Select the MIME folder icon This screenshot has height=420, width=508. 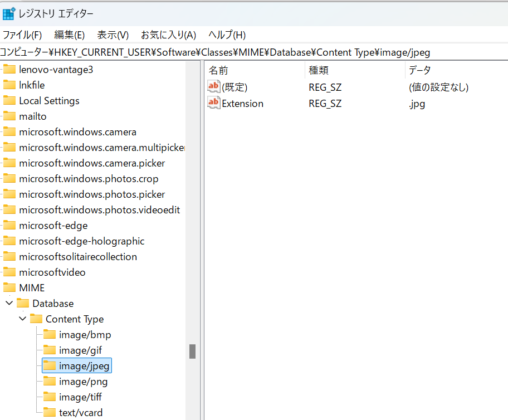coord(9,287)
